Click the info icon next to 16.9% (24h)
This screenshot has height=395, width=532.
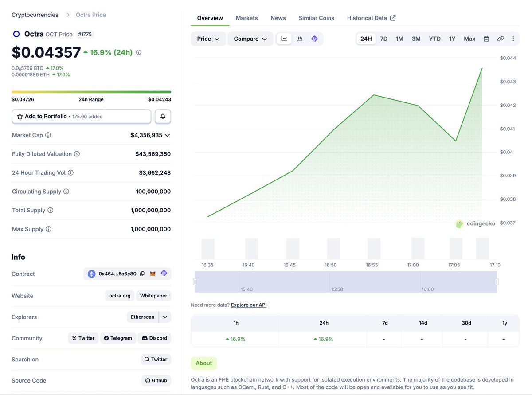(x=138, y=52)
